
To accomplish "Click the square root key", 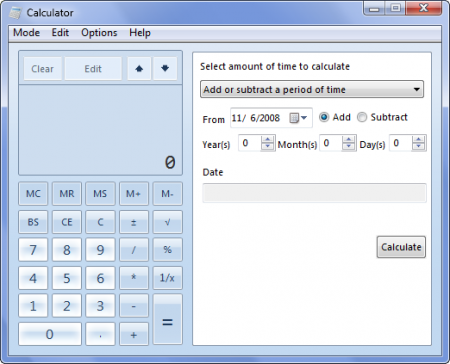I will 167,222.
